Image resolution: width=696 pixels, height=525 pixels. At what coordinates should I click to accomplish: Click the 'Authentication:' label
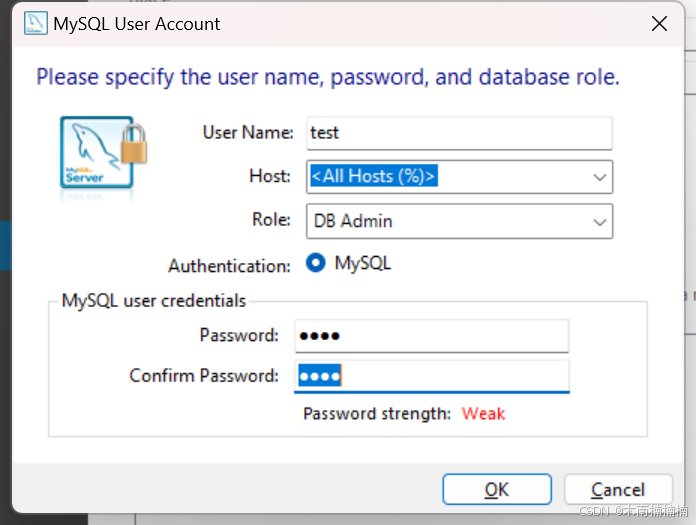coord(229,266)
